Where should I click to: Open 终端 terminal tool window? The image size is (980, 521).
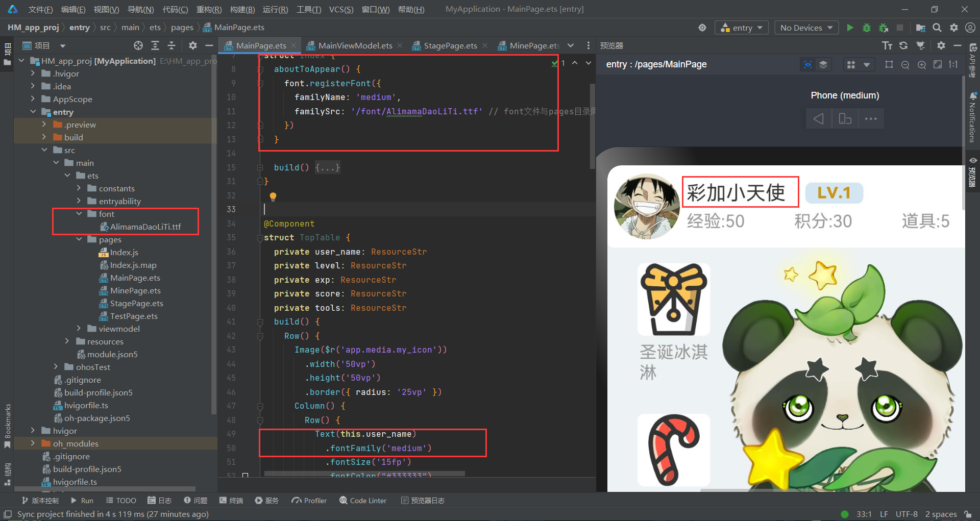pos(231,501)
